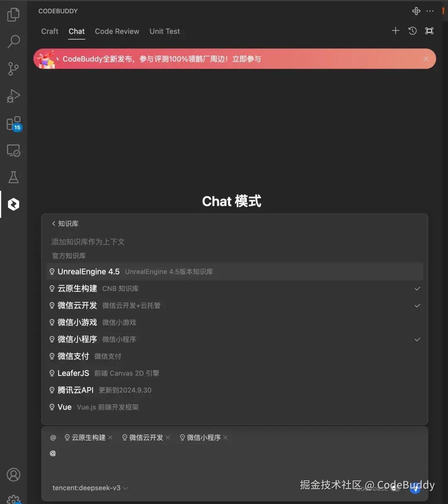The width and height of the screenshot is (448, 504).
Task: Go back using the 知识库 chevron
Action: click(x=65, y=223)
